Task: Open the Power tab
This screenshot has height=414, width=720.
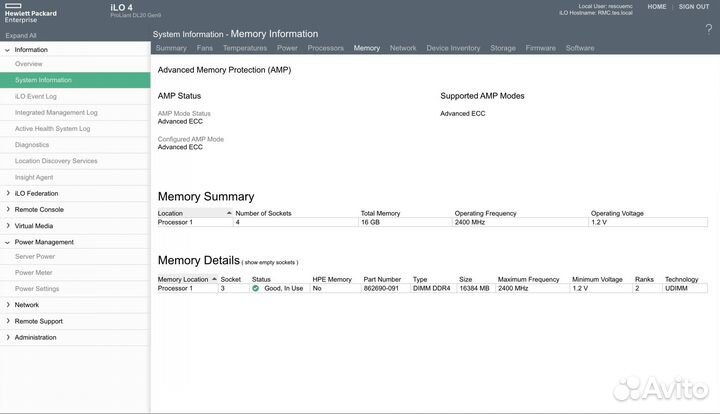Action: coord(287,48)
